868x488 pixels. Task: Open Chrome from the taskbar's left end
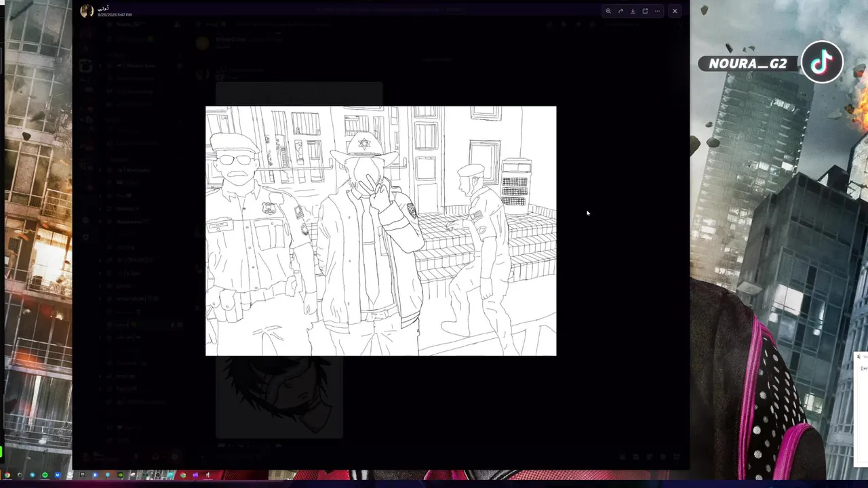7,475
